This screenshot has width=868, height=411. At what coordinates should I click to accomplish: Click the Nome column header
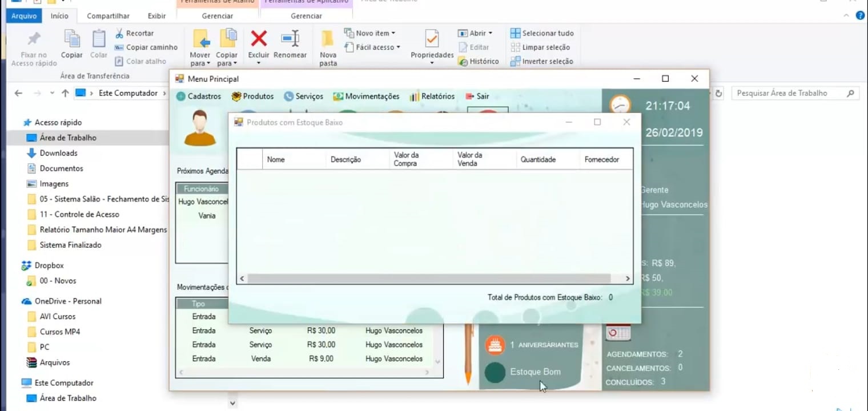pyautogui.click(x=294, y=159)
